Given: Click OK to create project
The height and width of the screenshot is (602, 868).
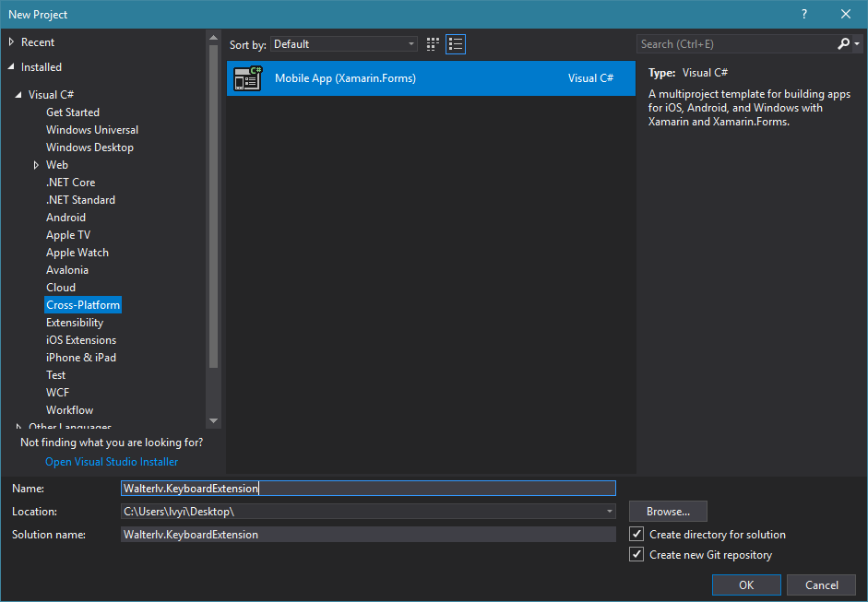Looking at the screenshot, I should tap(746, 584).
